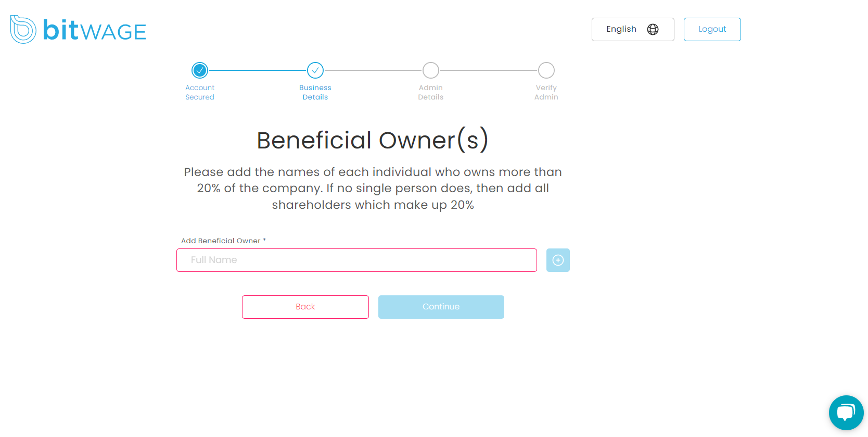Click the plus icon to add beneficial owner
Viewport: 868px width, 437px height.
[557, 260]
